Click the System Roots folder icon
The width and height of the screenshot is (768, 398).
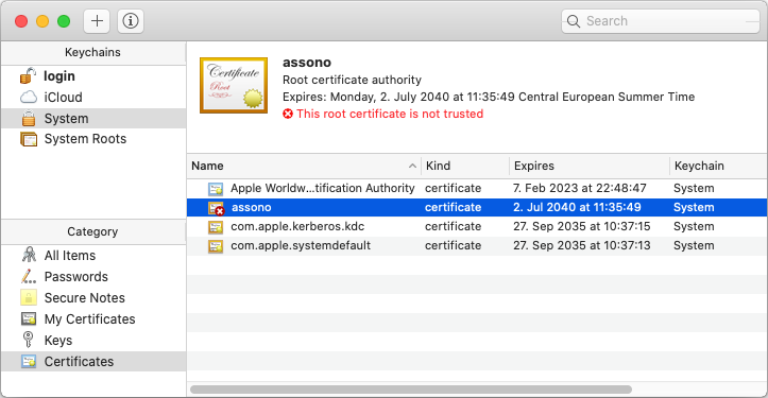coord(28,139)
